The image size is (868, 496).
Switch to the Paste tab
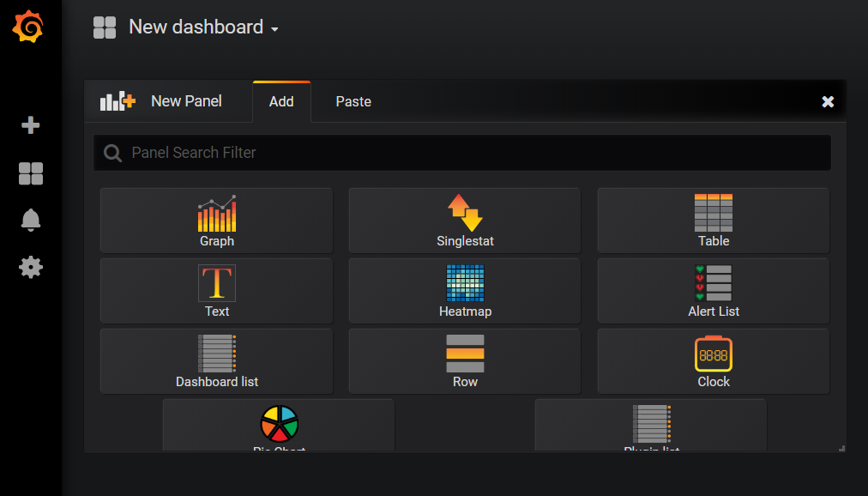point(353,101)
